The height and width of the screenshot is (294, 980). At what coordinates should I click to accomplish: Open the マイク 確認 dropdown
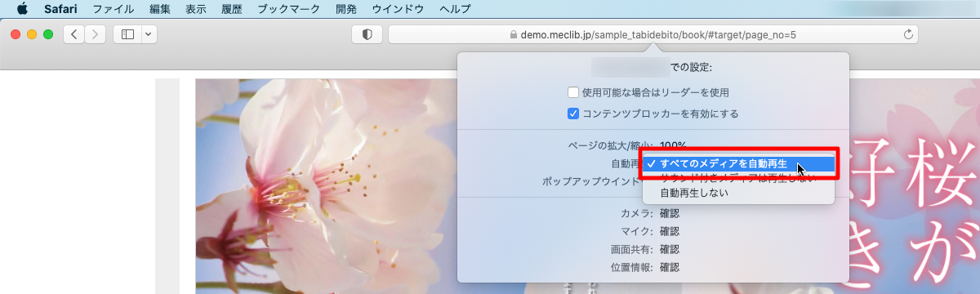pyautogui.click(x=670, y=232)
